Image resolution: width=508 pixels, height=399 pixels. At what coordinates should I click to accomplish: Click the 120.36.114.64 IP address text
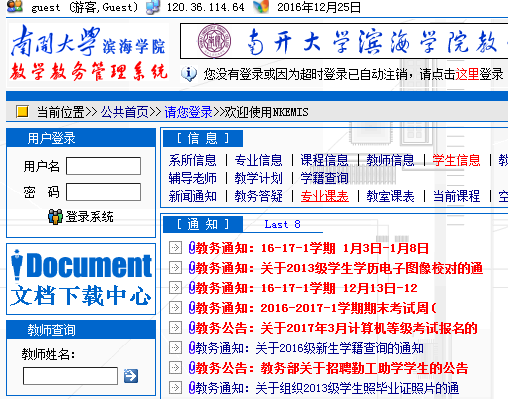coord(206,7)
